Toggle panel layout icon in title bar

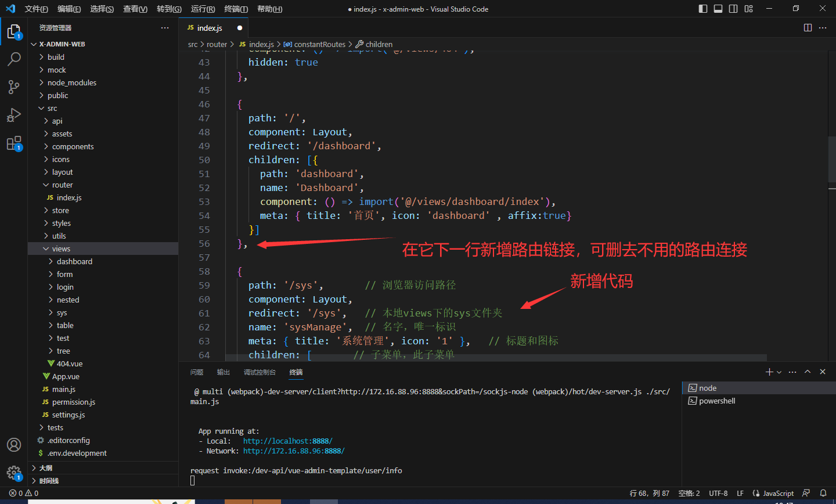[718, 9]
